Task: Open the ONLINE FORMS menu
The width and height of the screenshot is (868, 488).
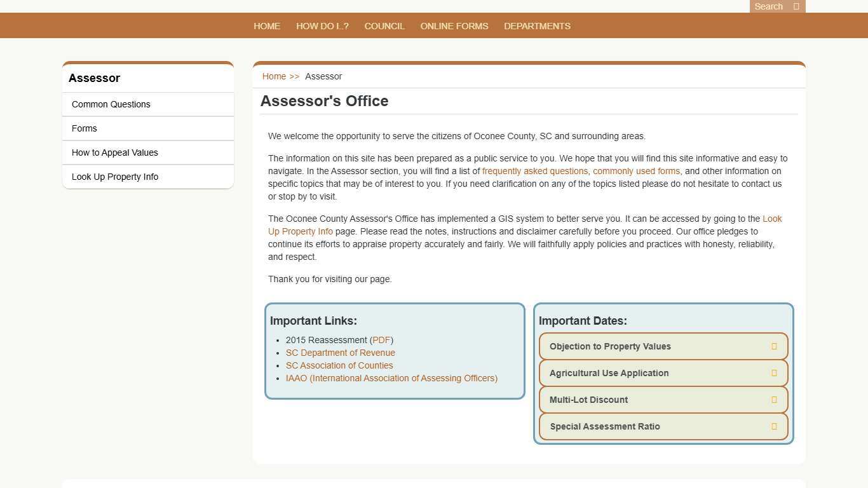Action: (454, 26)
